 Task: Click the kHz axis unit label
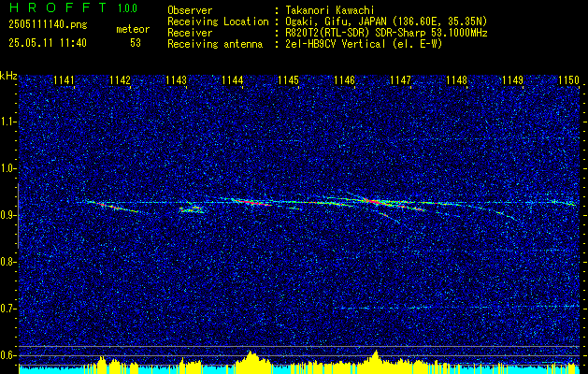(8, 76)
